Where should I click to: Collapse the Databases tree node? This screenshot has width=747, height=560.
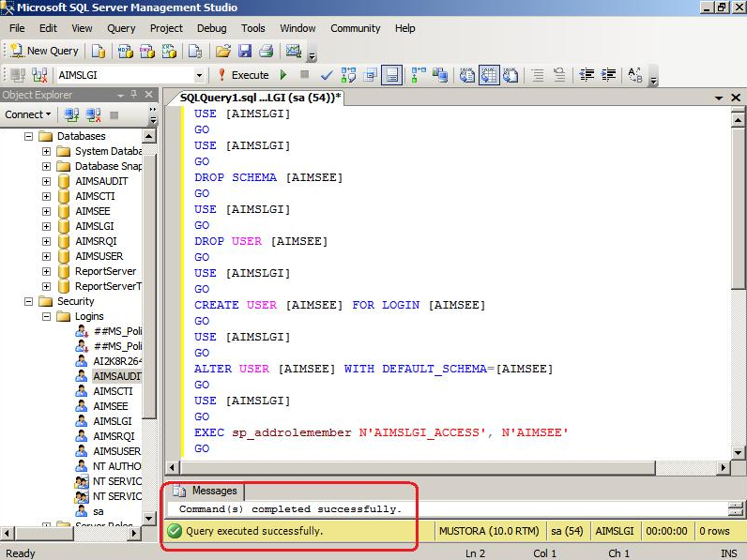point(28,136)
